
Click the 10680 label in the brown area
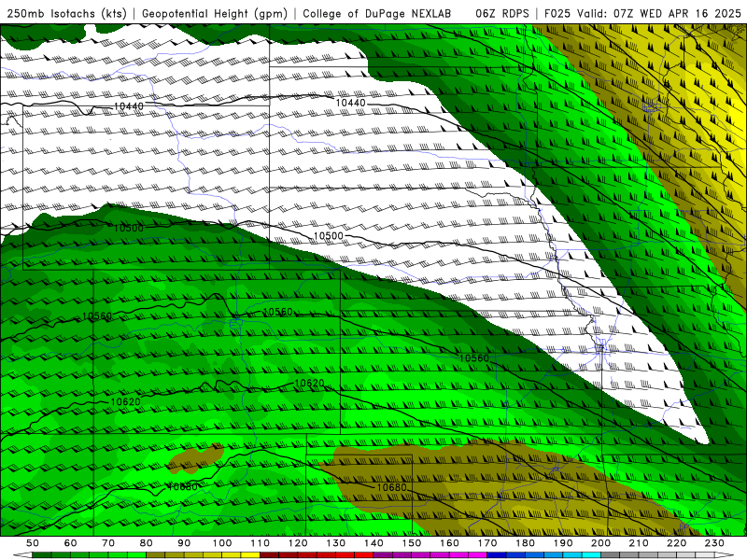coord(392,487)
